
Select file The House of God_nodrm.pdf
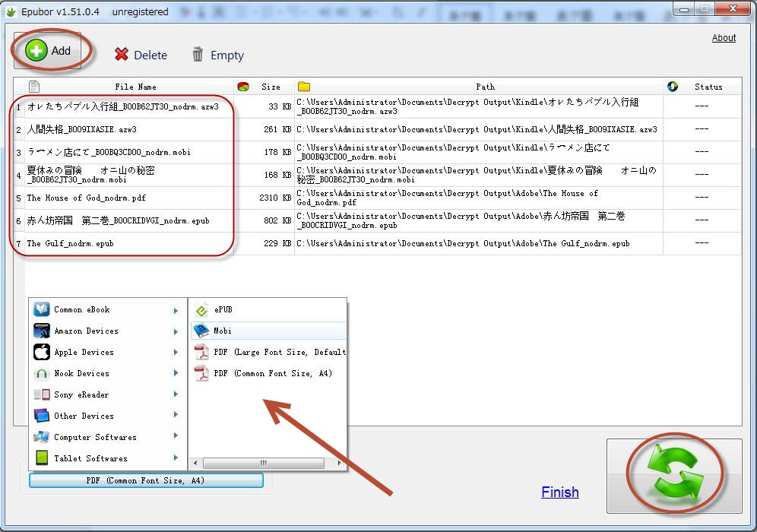tap(86, 198)
